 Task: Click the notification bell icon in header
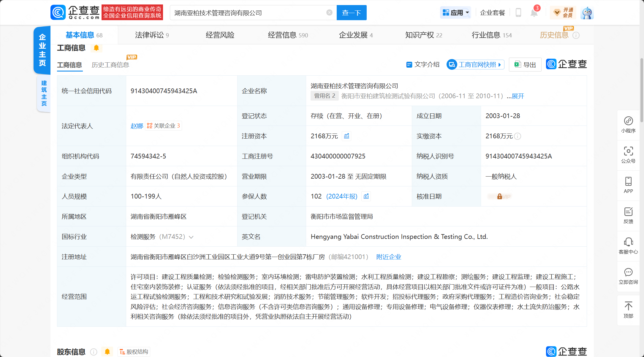[534, 13]
